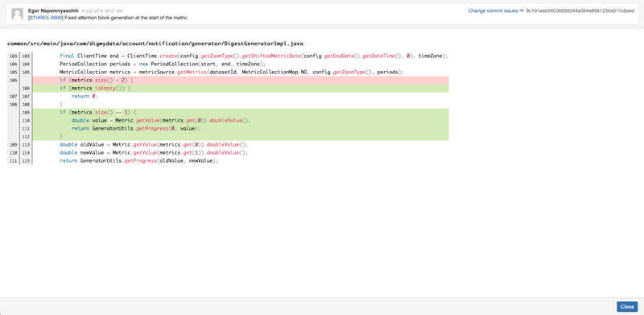Select added line 'if (metrics.size() == 1)'
Screen dimensions: 644x315
point(241,112)
